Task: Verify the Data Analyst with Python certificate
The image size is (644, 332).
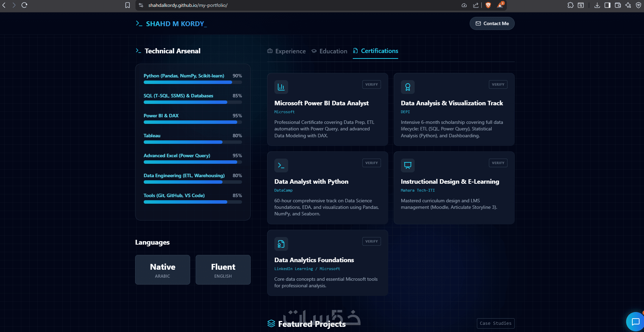Action: pyautogui.click(x=372, y=163)
